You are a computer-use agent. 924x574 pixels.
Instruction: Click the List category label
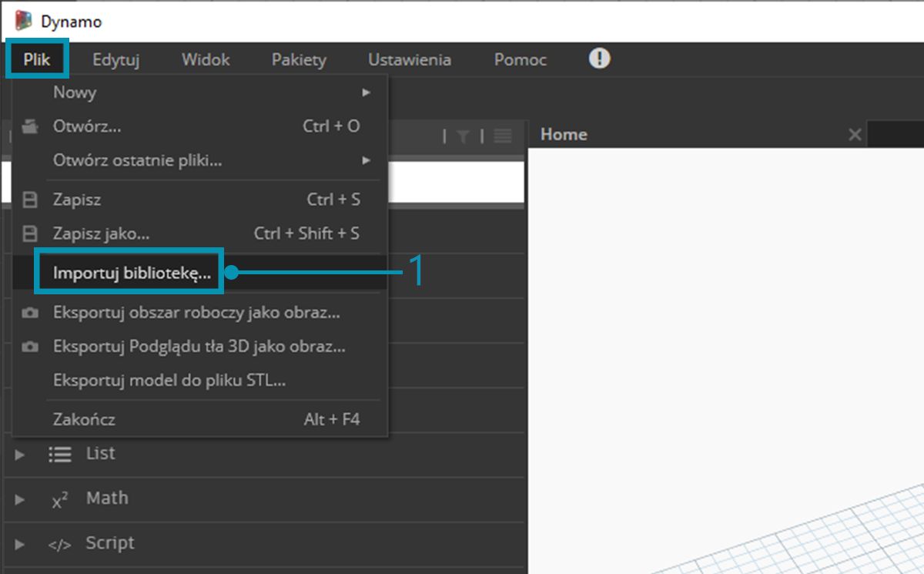[x=100, y=454]
